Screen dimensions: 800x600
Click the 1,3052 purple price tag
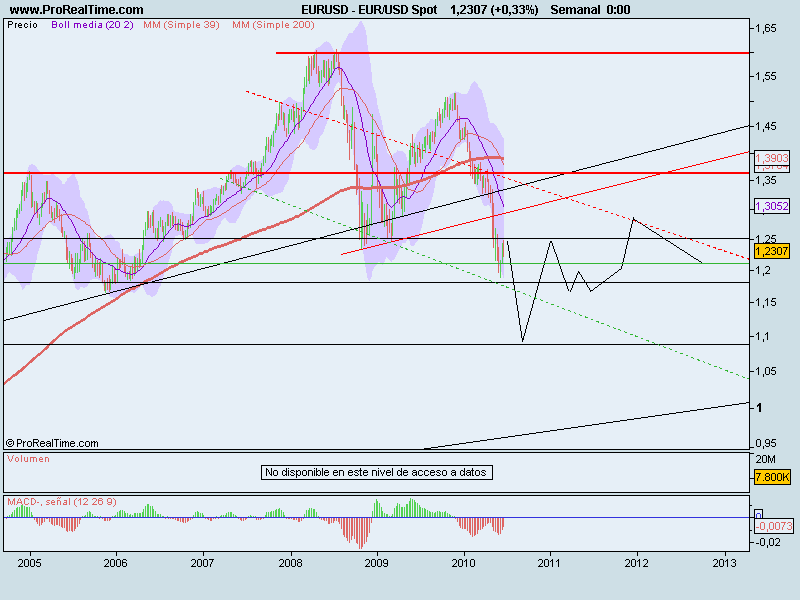point(771,206)
